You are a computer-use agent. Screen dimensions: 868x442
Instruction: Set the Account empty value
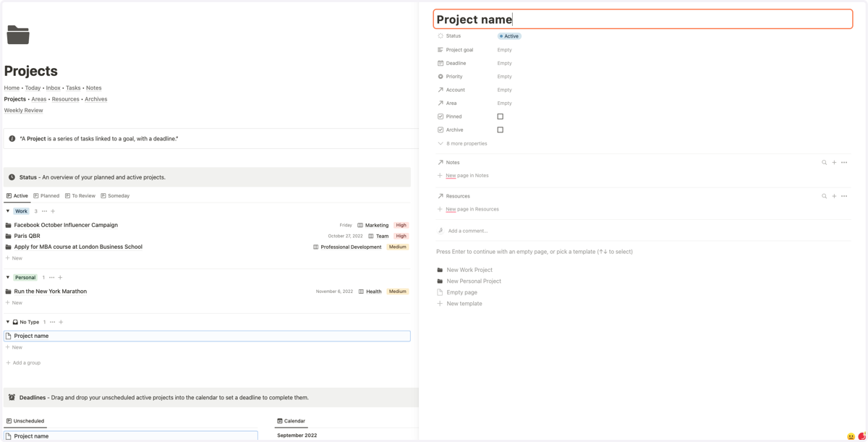click(504, 90)
